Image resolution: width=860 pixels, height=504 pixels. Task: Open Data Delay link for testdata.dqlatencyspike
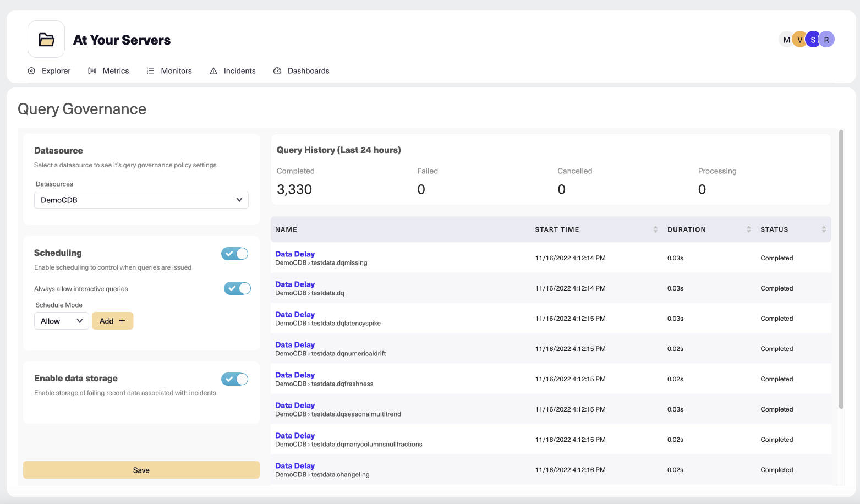tap(295, 314)
